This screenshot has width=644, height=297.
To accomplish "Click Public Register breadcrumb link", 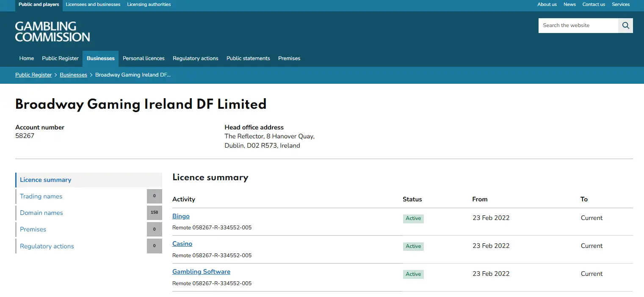I will [x=33, y=75].
